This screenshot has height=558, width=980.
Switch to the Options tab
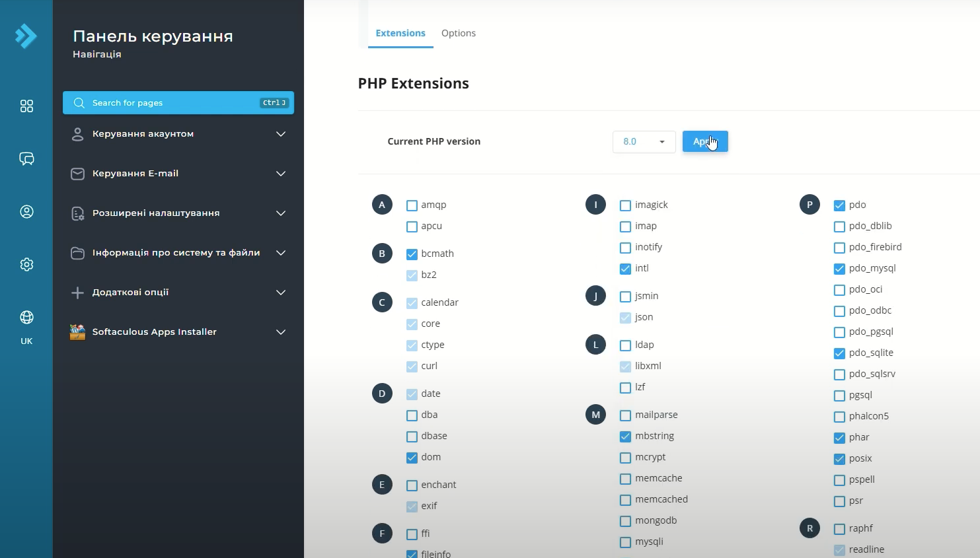tap(459, 33)
